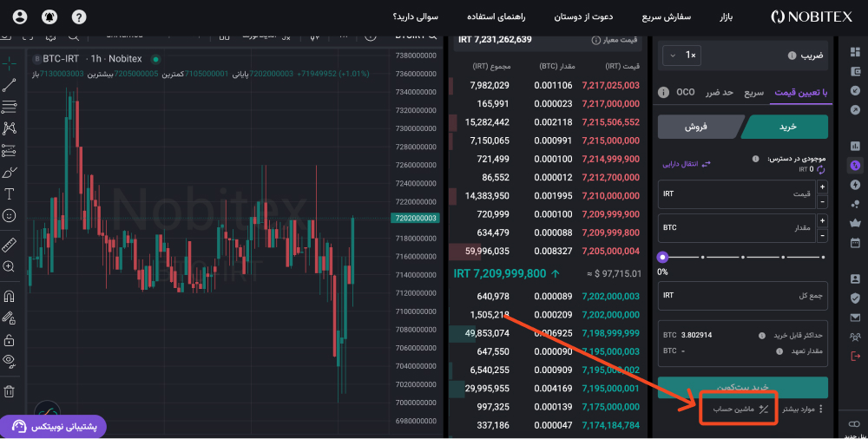Select the forecast position tool

point(9,150)
